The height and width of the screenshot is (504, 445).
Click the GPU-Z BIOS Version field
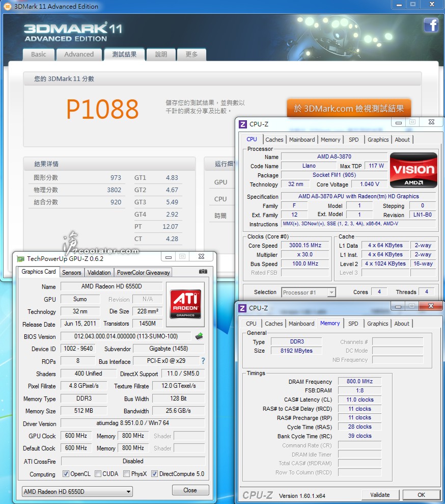tap(126, 336)
